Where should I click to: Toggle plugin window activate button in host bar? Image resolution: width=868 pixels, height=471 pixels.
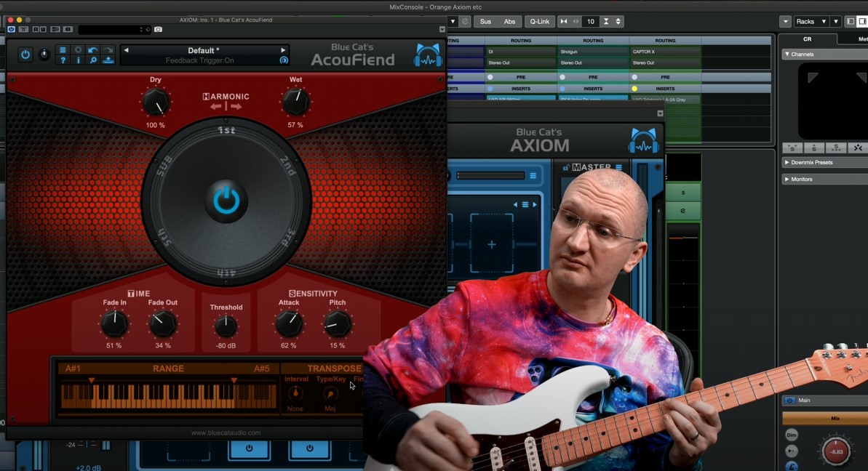point(11,29)
